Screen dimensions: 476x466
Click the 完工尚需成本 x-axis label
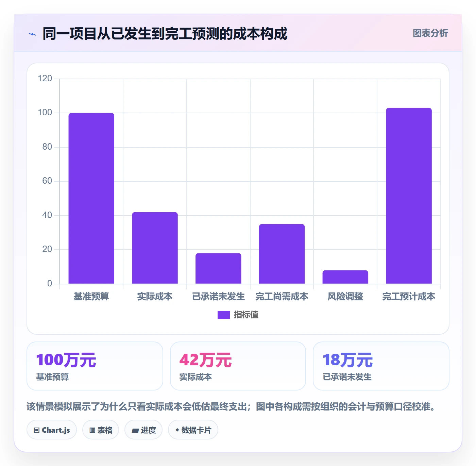(282, 297)
